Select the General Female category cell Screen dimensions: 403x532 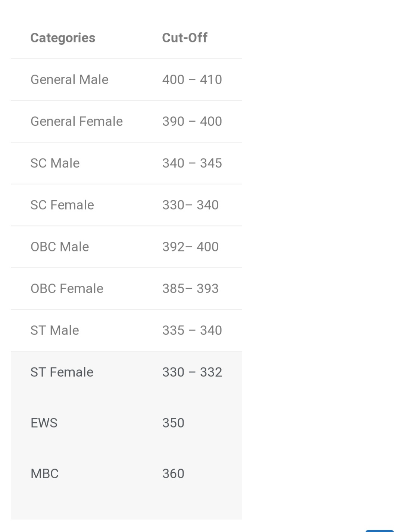tap(76, 121)
